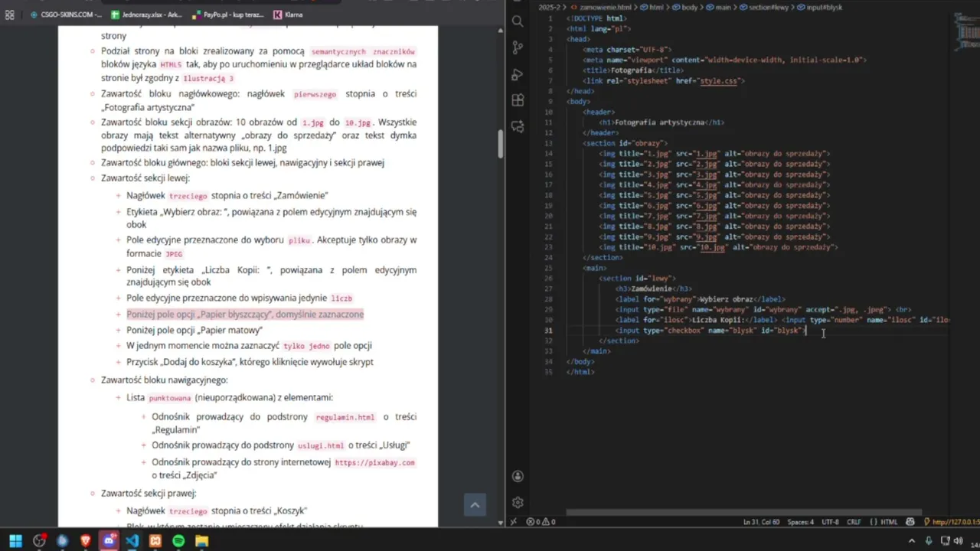
Task: Open the Source Control view in VS Code
Action: point(518,47)
